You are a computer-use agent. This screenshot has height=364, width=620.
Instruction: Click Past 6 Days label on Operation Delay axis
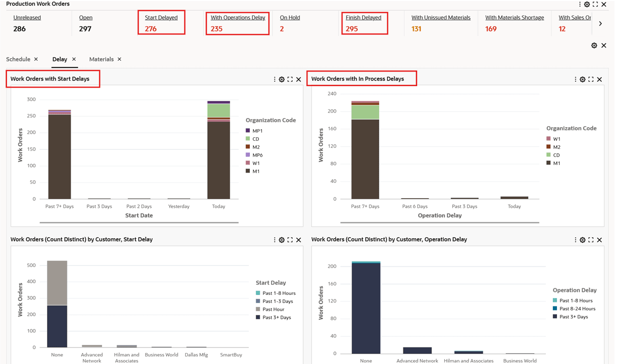[415, 206]
